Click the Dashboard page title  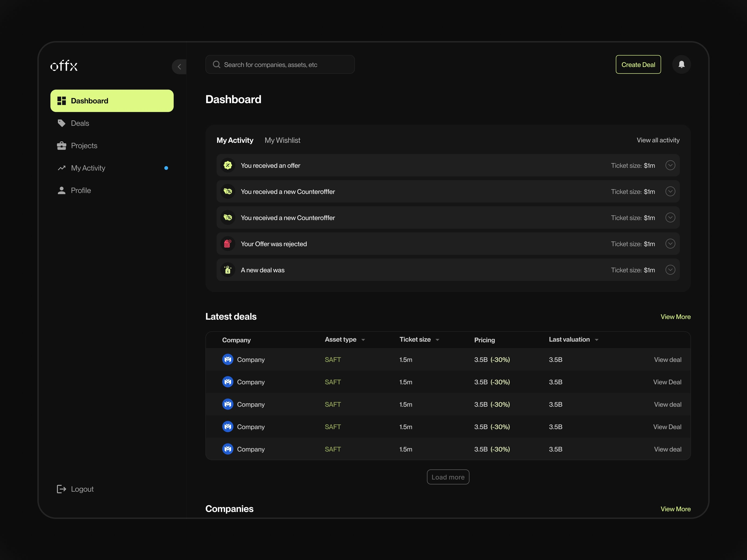[233, 99]
